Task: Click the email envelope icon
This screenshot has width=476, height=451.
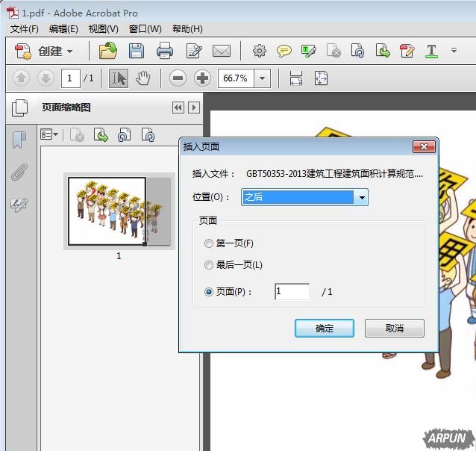Action: [222, 51]
